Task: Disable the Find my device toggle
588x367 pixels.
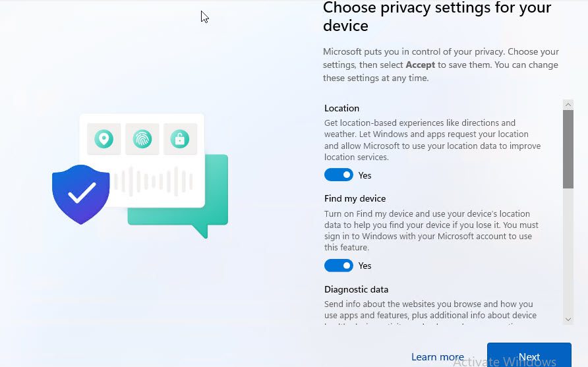Action: click(339, 266)
